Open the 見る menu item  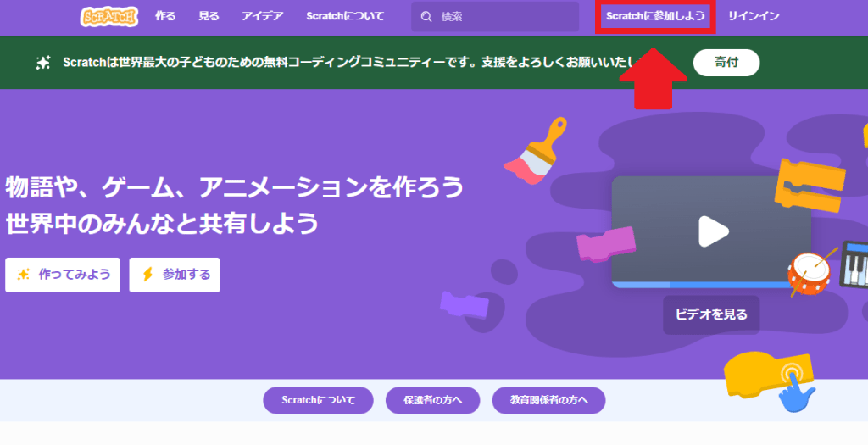point(209,16)
